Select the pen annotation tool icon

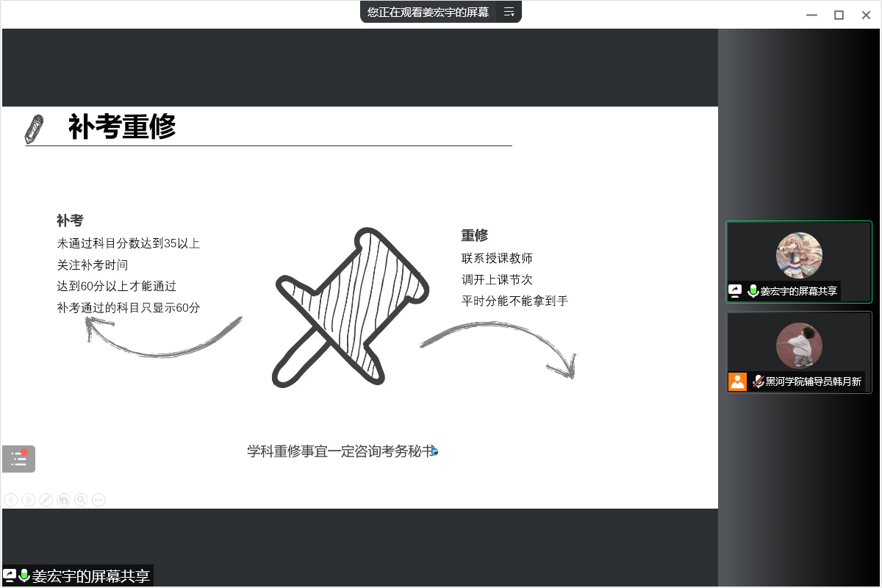[x=46, y=500]
